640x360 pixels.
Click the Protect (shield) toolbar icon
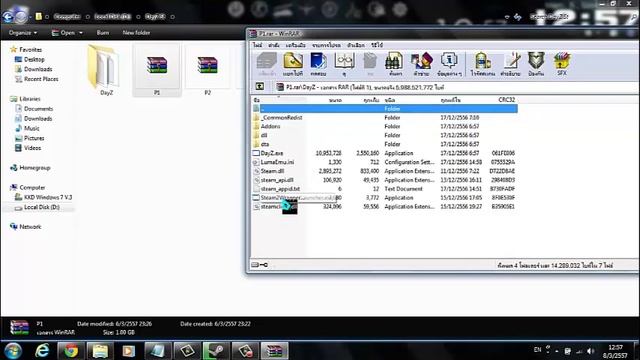click(x=536, y=64)
